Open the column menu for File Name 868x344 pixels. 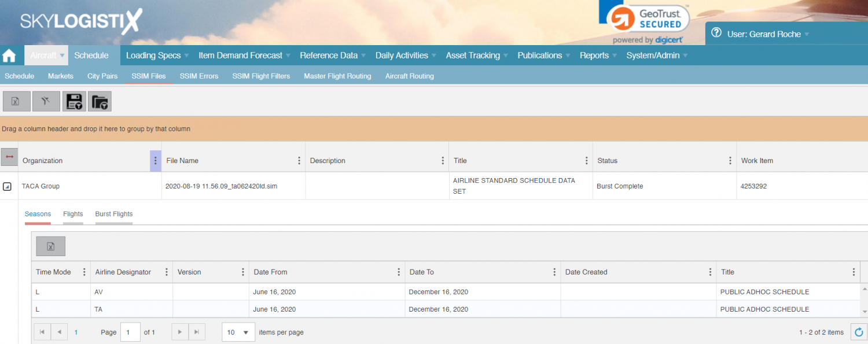tap(299, 160)
